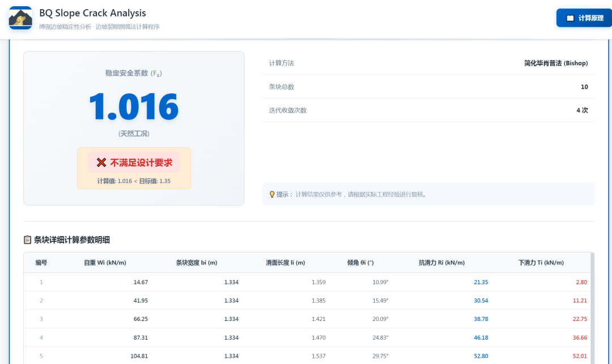This screenshot has width=612, height=364.
Task: Click weight cell 14.67 in row 1
Action: [x=141, y=282]
